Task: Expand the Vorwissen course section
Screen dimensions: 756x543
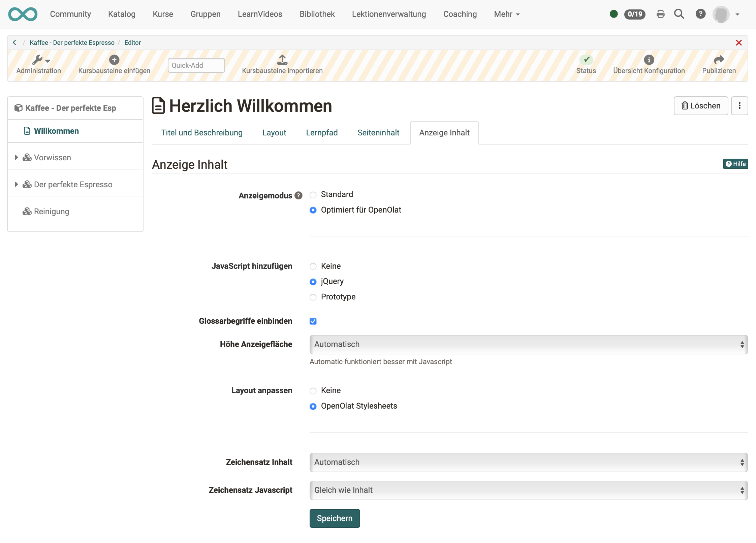Action: pos(17,157)
